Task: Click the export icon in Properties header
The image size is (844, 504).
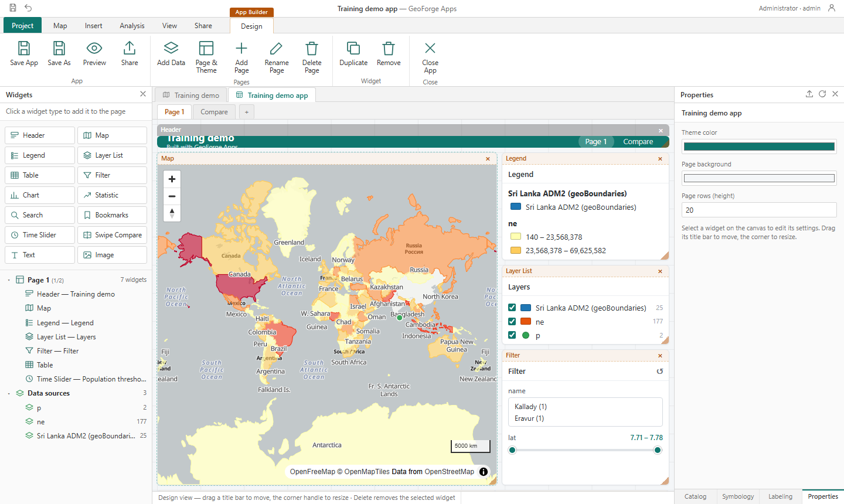Action: [809, 94]
